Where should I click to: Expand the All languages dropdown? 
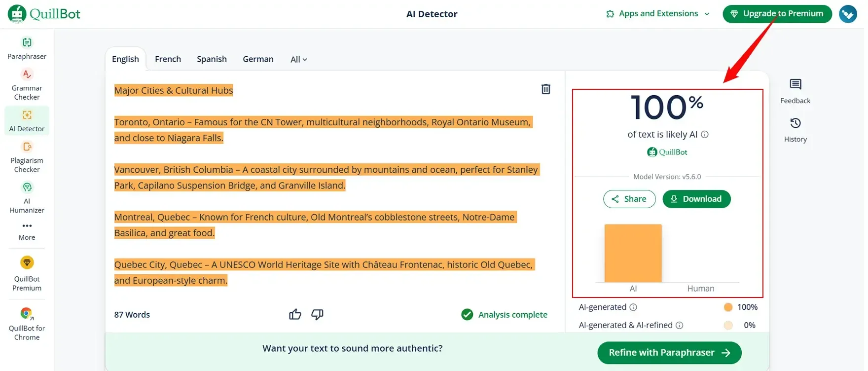pos(298,60)
